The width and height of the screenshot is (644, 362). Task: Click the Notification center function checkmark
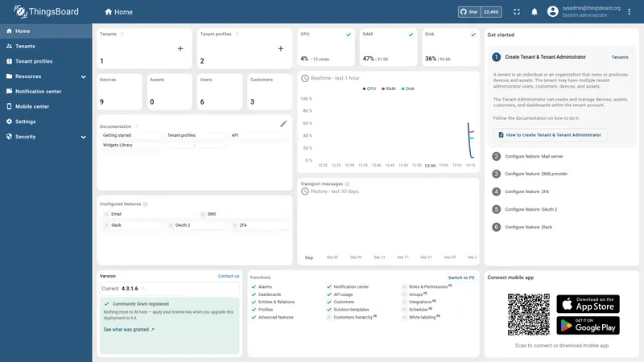click(329, 287)
